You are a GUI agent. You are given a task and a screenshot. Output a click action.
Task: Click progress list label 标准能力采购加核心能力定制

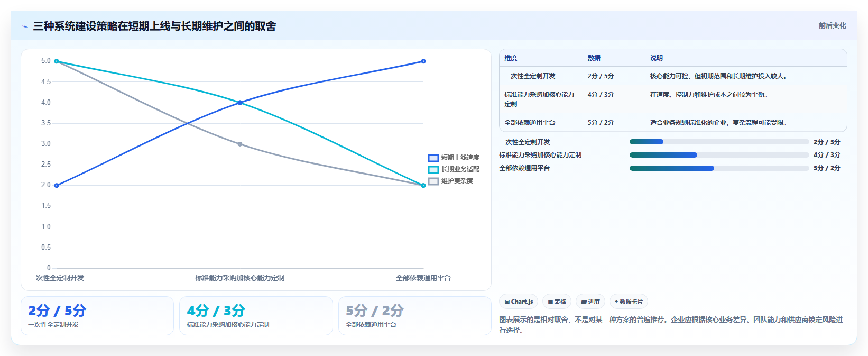[x=540, y=155]
